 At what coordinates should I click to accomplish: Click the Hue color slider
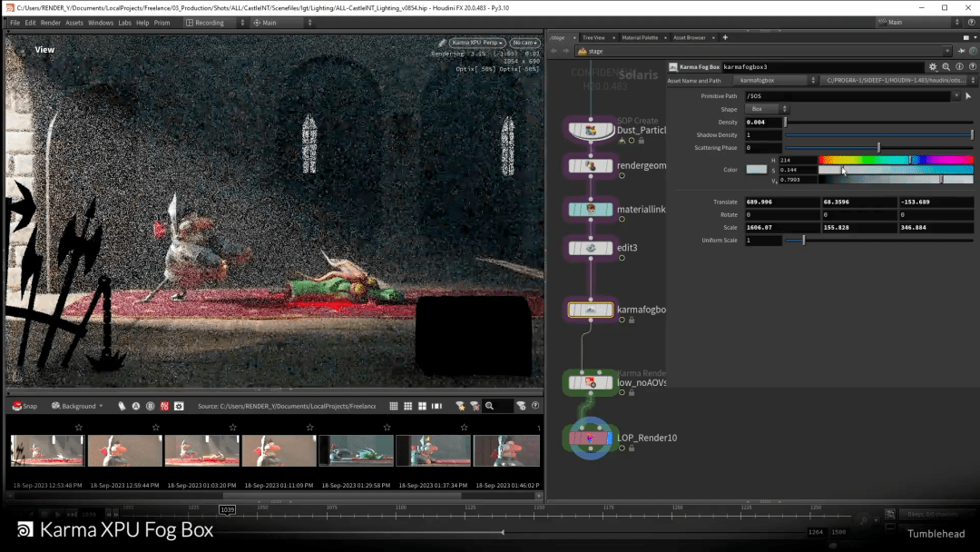tap(896, 160)
